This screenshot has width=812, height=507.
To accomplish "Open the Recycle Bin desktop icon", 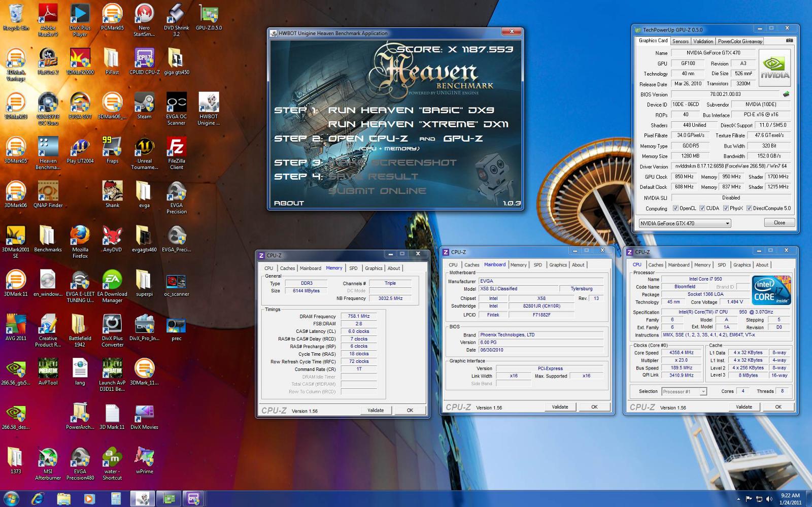I will pyautogui.click(x=16, y=18).
